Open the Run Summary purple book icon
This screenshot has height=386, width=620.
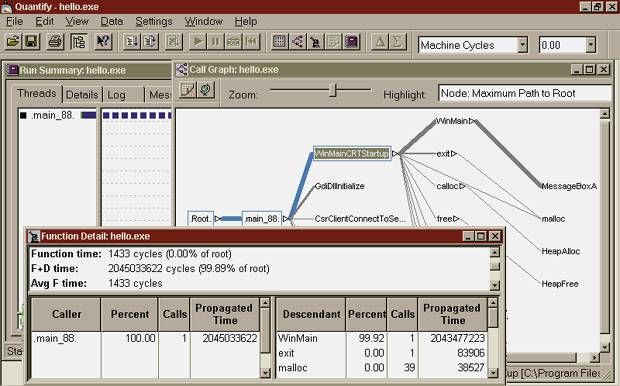click(351, 41)
